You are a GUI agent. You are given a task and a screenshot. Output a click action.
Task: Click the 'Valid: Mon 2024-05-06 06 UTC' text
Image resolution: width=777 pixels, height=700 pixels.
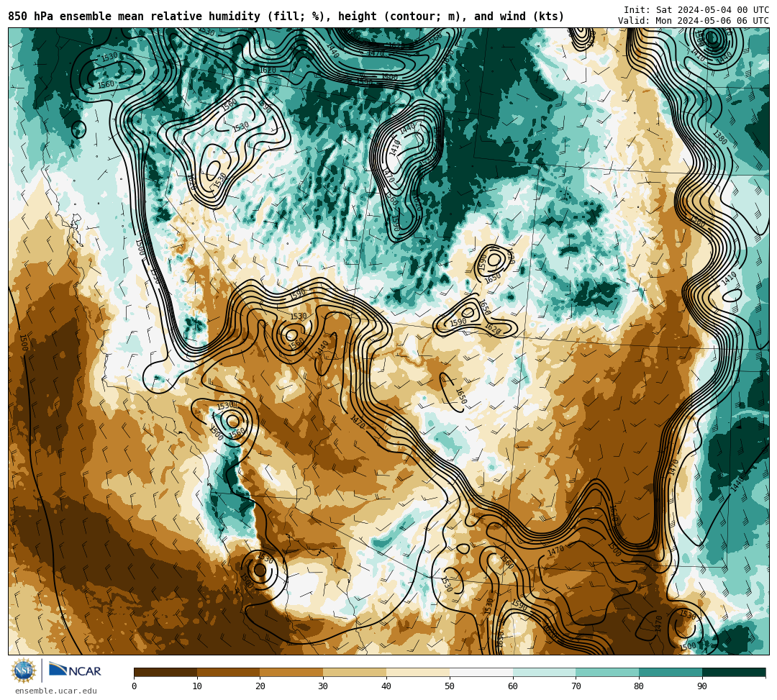click(694, 20)
